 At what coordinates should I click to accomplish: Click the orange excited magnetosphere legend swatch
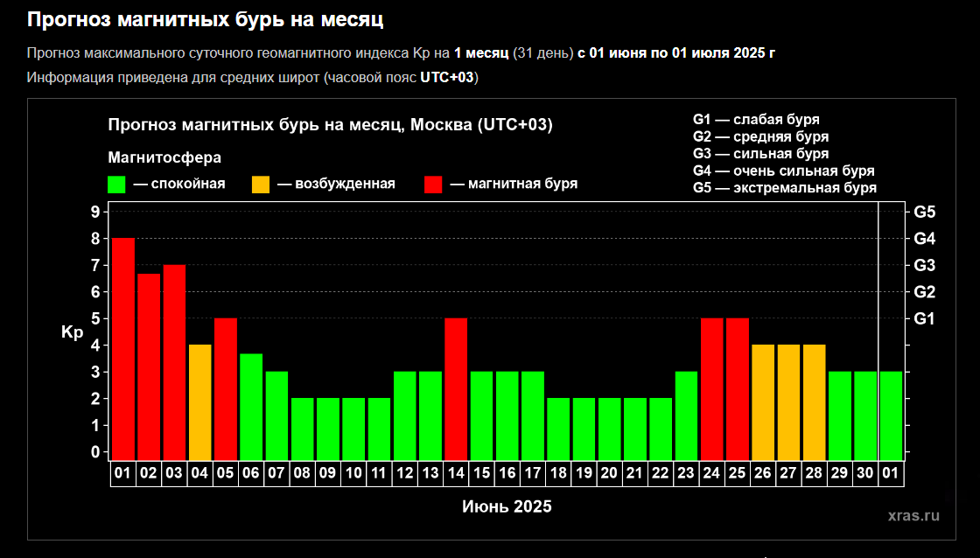[261, 185]
